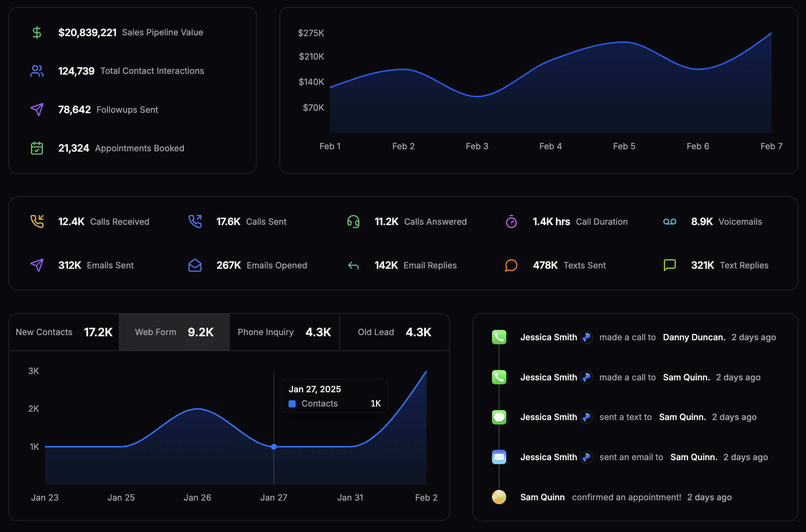This screenshot has width=806, height=532.
Task: Click the green Text Replies message icon
Action: click(x=670, y=265)
